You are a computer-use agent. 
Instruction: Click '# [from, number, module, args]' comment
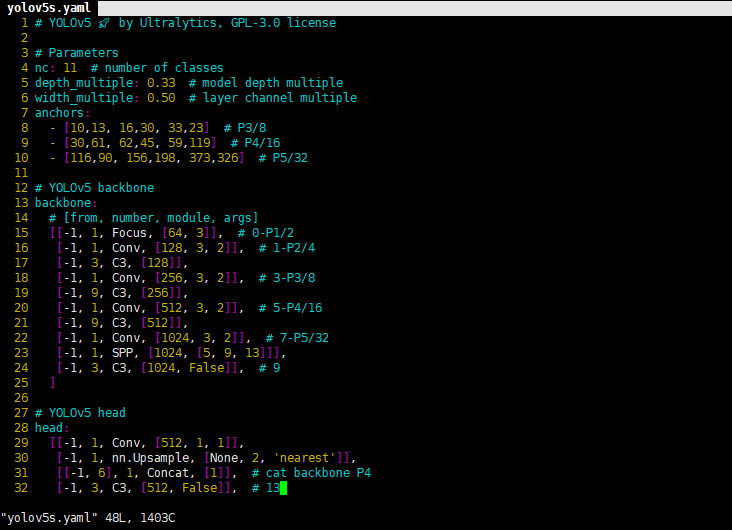(x=154, y=218)
